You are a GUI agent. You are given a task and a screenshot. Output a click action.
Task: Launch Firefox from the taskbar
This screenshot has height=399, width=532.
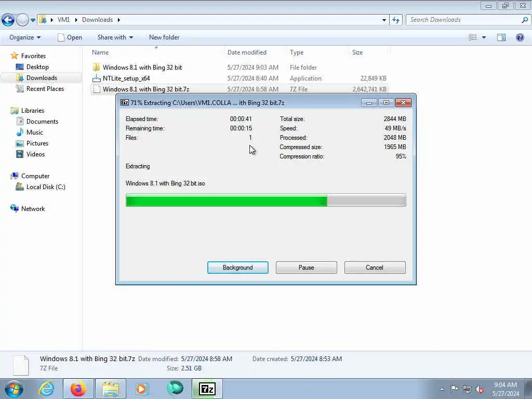(78, 389)
